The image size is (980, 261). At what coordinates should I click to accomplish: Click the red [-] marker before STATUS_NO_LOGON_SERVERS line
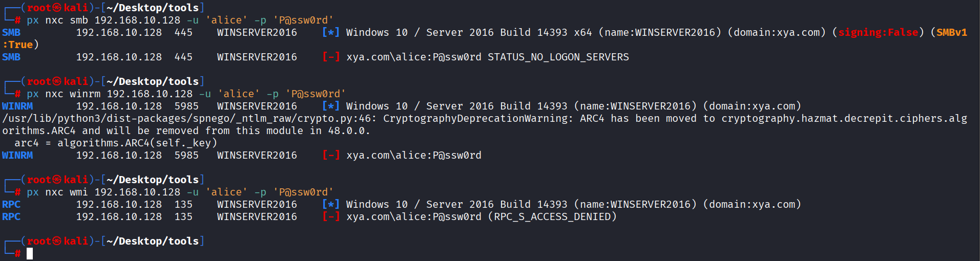pyautogui.click(x=330, y=57)
